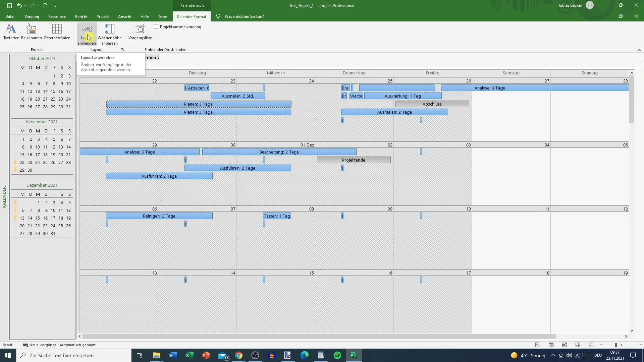Expand the undo history dropdown arrow

tap(25, 5)
